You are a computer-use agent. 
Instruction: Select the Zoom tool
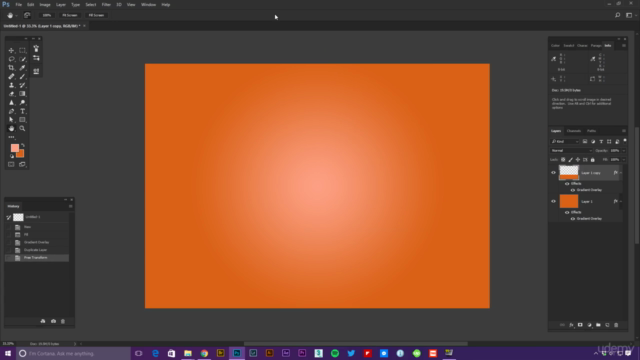click(22, 128)
